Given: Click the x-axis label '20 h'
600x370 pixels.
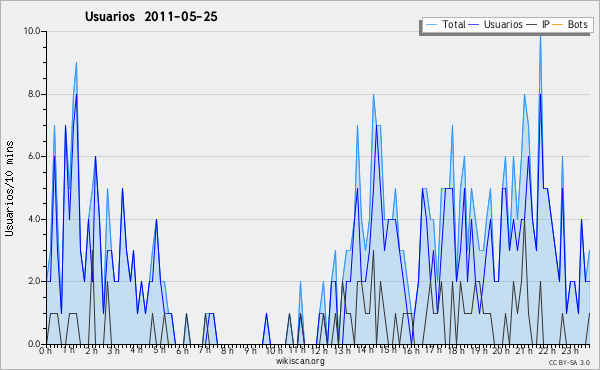Looking at the screenshot, I should (501, 351).
